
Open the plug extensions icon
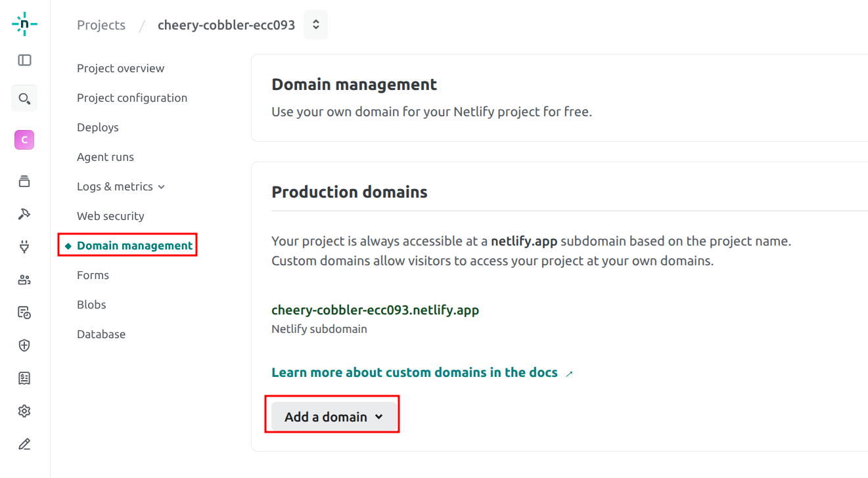(x=24, y=247)
